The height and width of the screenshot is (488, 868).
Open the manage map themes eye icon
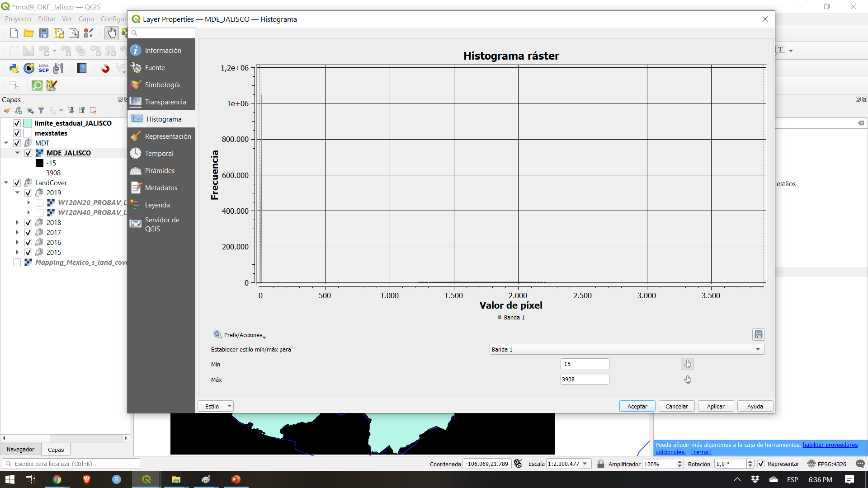30,110
